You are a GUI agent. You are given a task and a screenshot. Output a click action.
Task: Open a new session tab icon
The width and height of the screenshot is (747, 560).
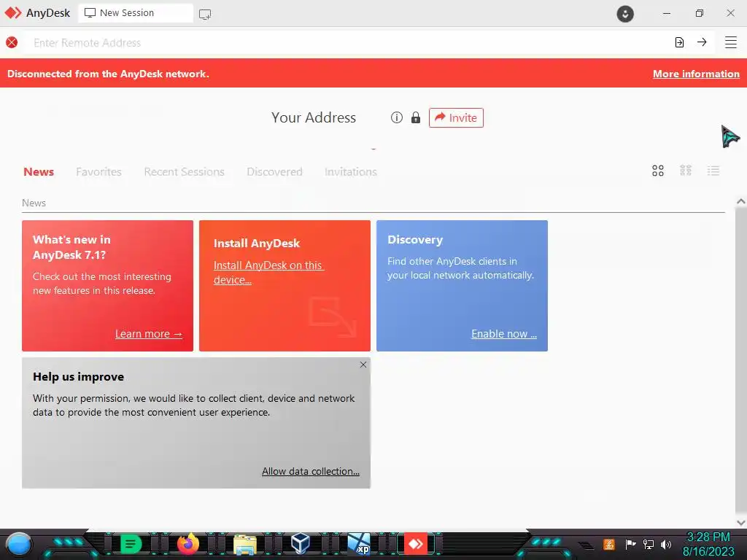click(x=205, y=15)
